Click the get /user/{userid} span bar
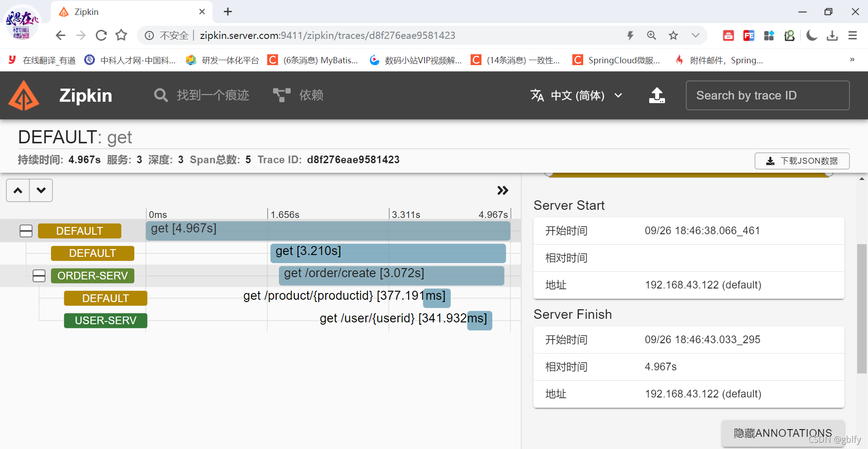This screenshot has width=868, height=449. coord(480,321)
